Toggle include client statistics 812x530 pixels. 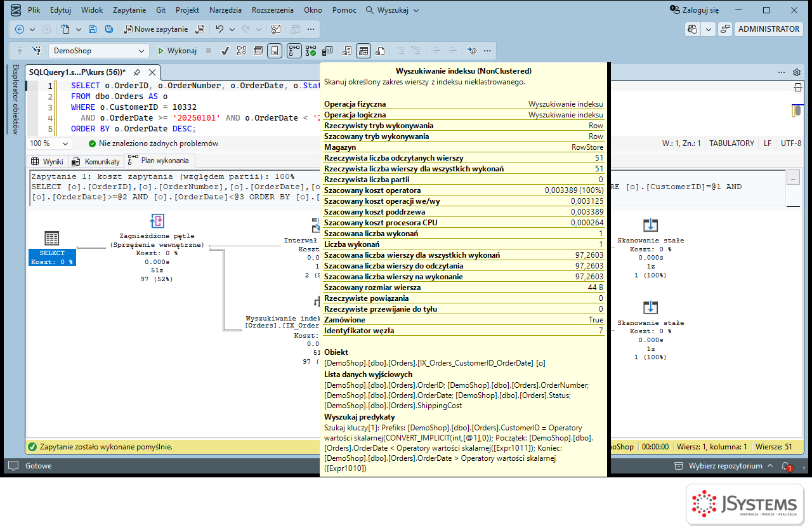point(328,51)
